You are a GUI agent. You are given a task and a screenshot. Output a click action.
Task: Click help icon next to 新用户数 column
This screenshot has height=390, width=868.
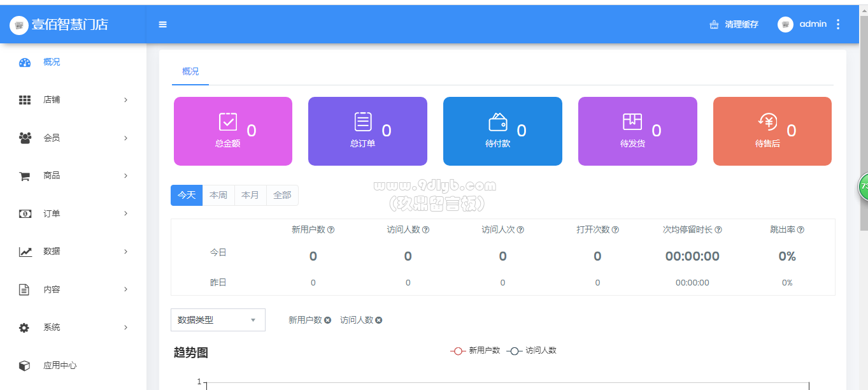(331, 230)
